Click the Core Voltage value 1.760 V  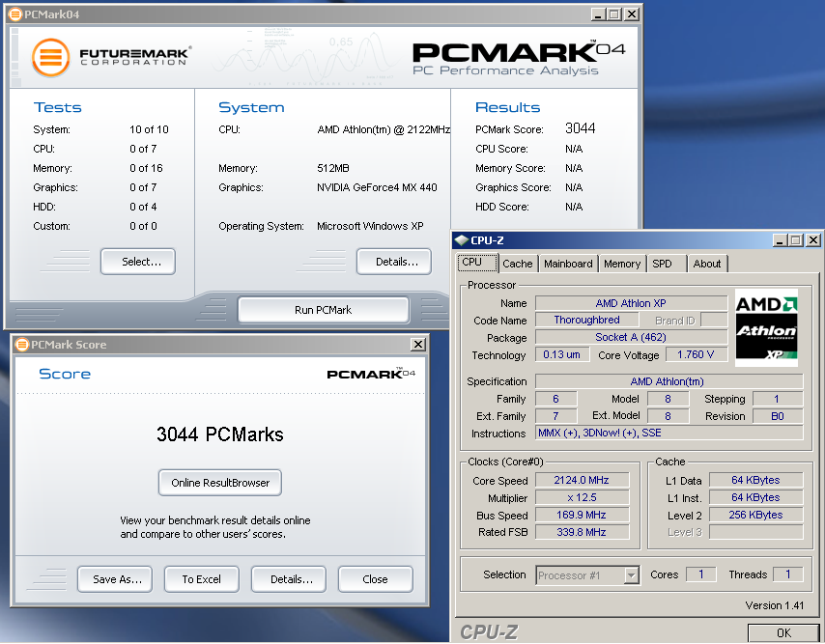click(697, 355)
